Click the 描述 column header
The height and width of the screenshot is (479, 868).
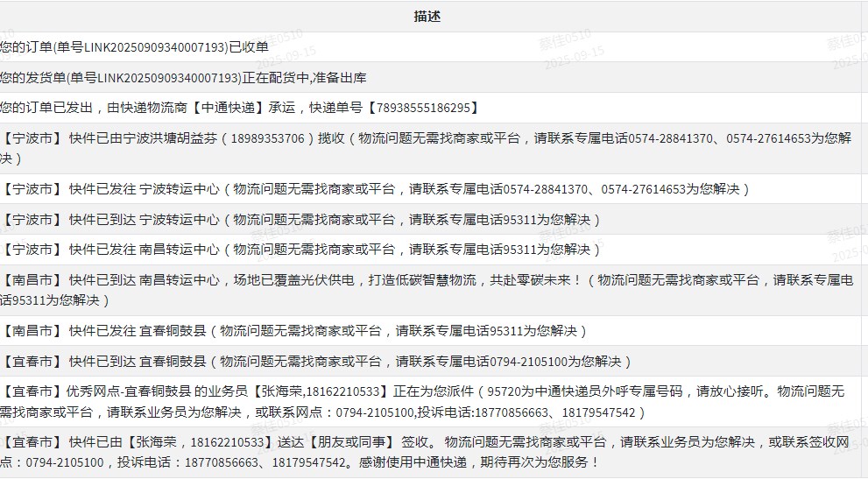(x=427, y=17)
